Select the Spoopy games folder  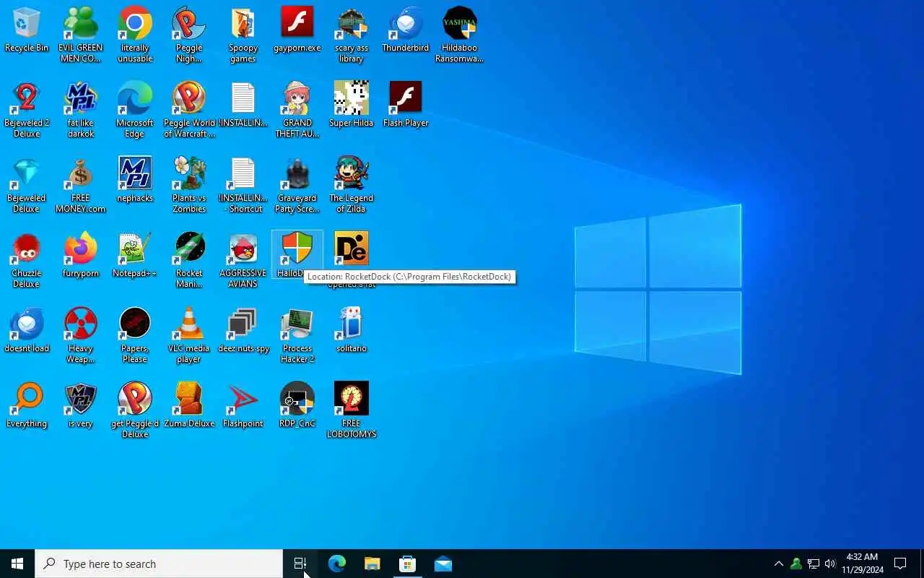coord(243,35)
